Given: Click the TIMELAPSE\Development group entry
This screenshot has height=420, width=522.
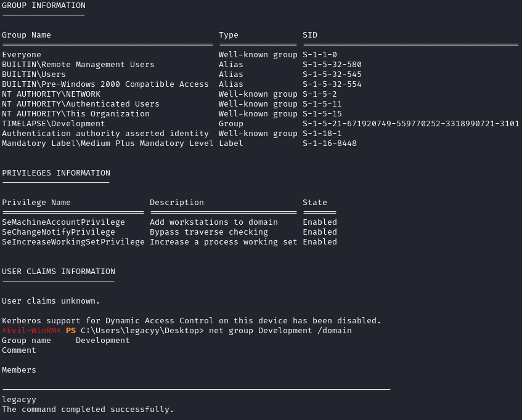Looking at the screenshot, I should click(54, 124).
